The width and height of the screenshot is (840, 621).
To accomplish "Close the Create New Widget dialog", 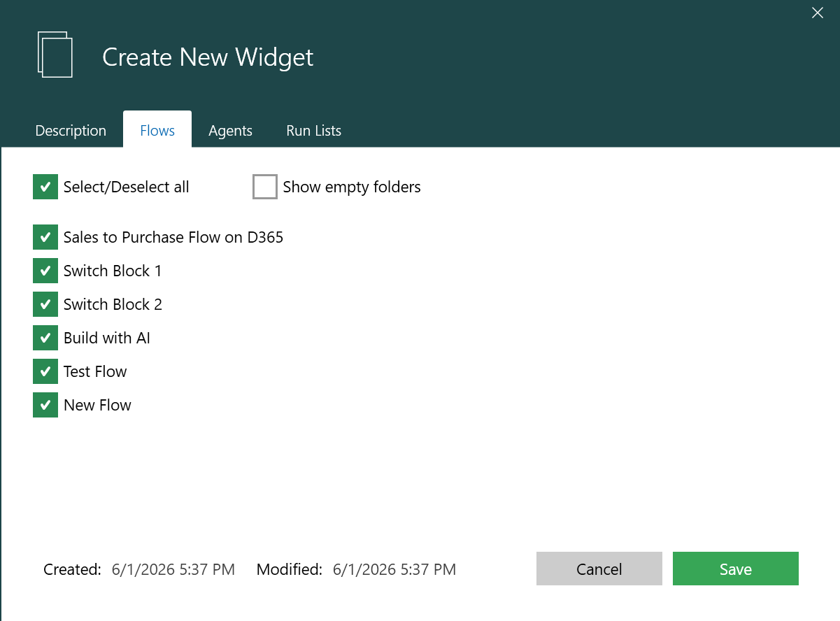I will (x=817, y=13).
